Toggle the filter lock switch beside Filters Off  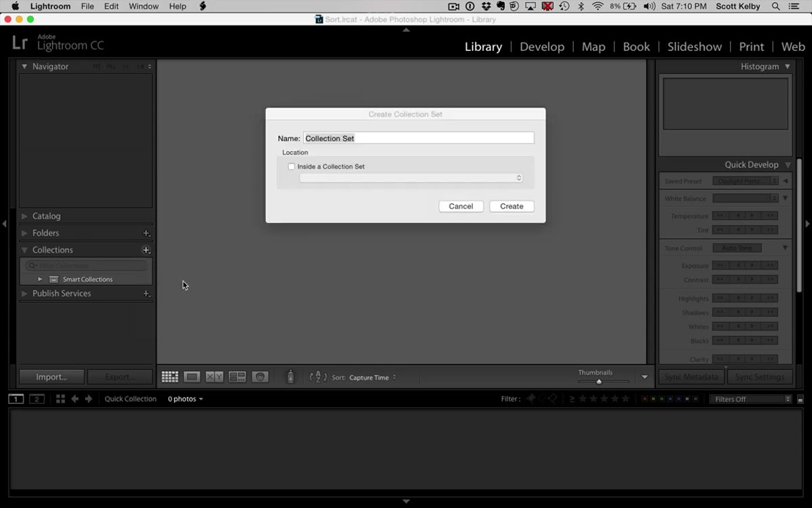pyautogui.click(x=800, y=400)
